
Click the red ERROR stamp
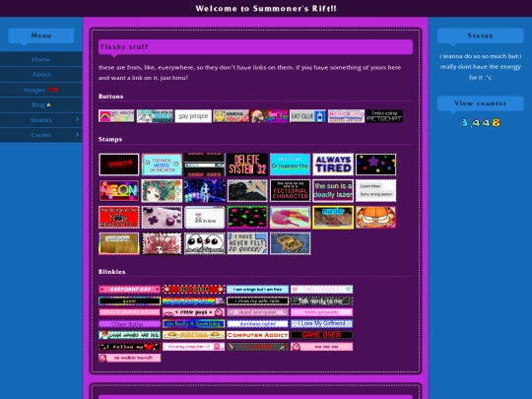119,165
